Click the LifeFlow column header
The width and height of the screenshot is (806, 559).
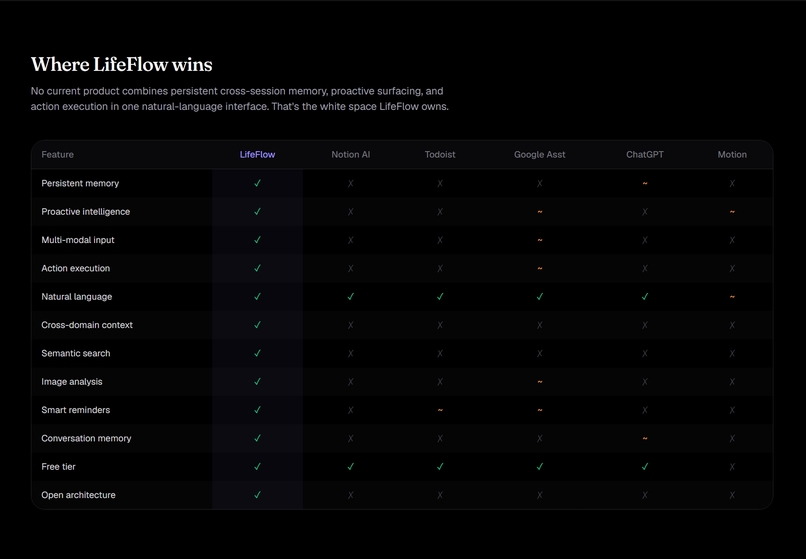coord(258,154)
